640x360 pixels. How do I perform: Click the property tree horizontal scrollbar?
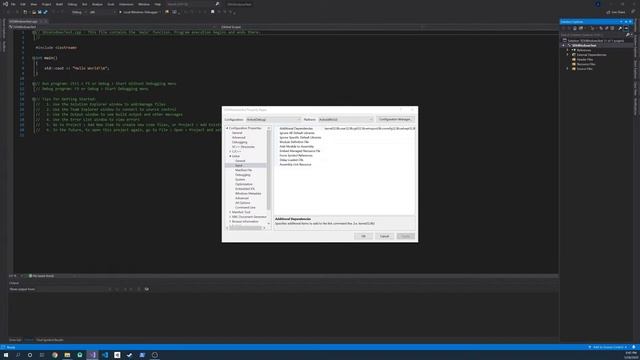click(x=245, y=228)
